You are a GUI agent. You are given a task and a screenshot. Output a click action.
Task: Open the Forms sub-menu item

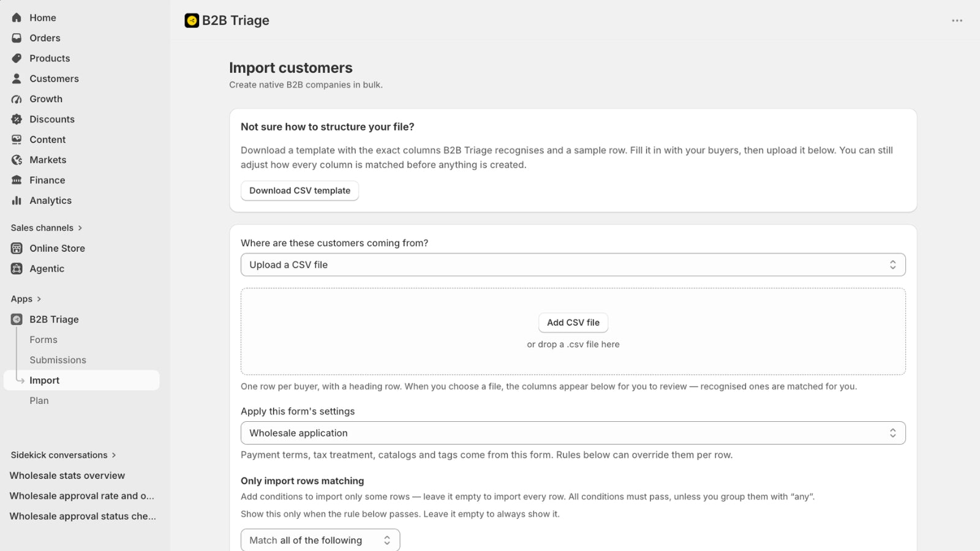[43, 340]
